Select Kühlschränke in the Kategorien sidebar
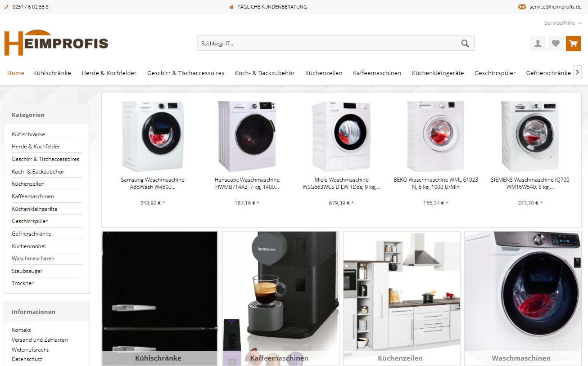Screen dimensions: 588x366 pos(28,134)
